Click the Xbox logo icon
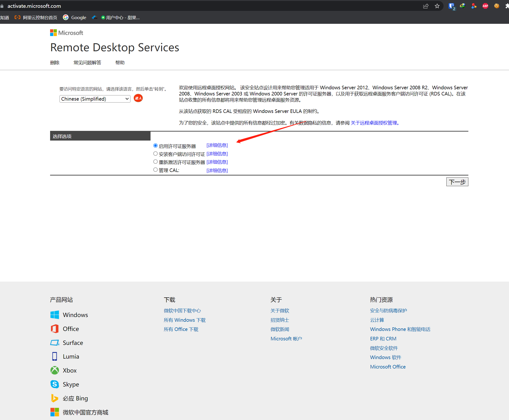Viewport: 509px width, 420px height. point(55,370)
